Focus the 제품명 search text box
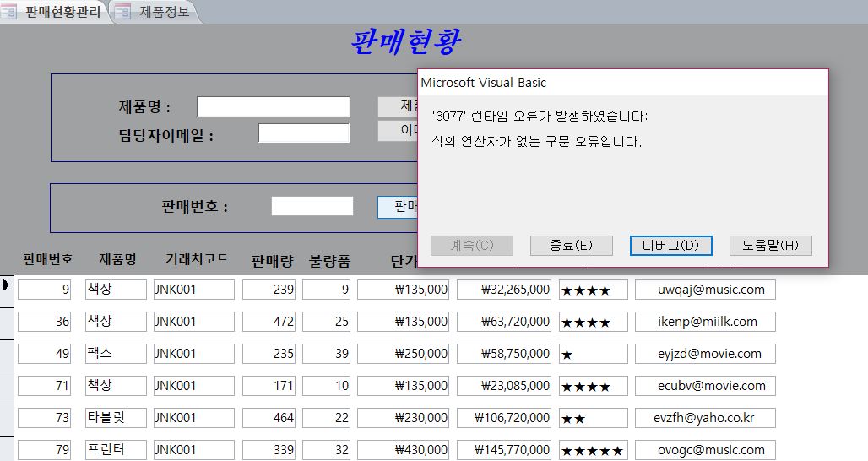This screenshot has width=868, height=461. (x=273, y=107)
